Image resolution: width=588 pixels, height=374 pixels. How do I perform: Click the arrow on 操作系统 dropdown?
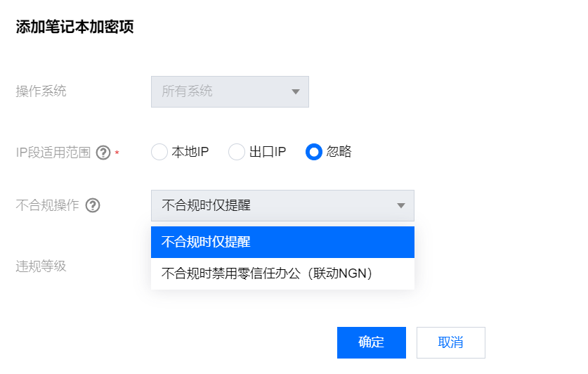[x=296, y=91]
